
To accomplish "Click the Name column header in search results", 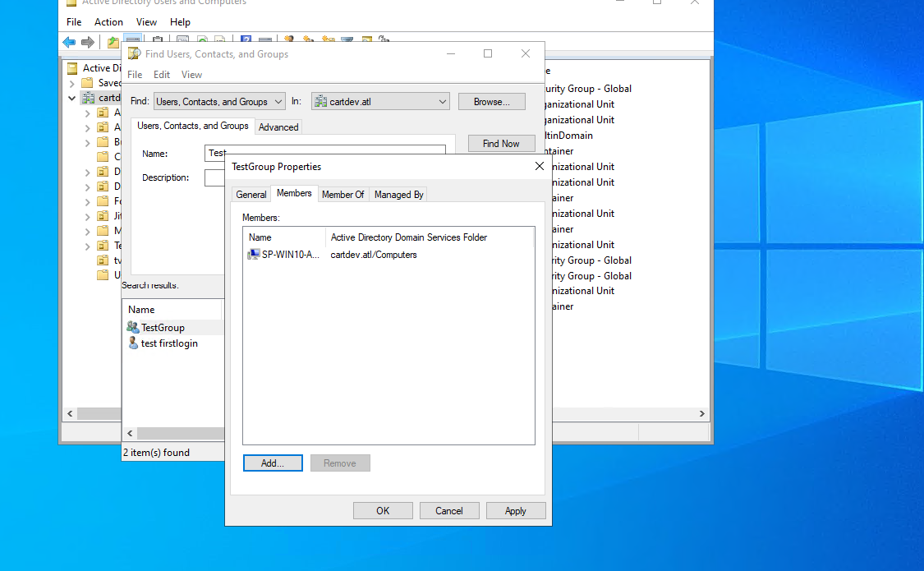I will click(172, 310).
